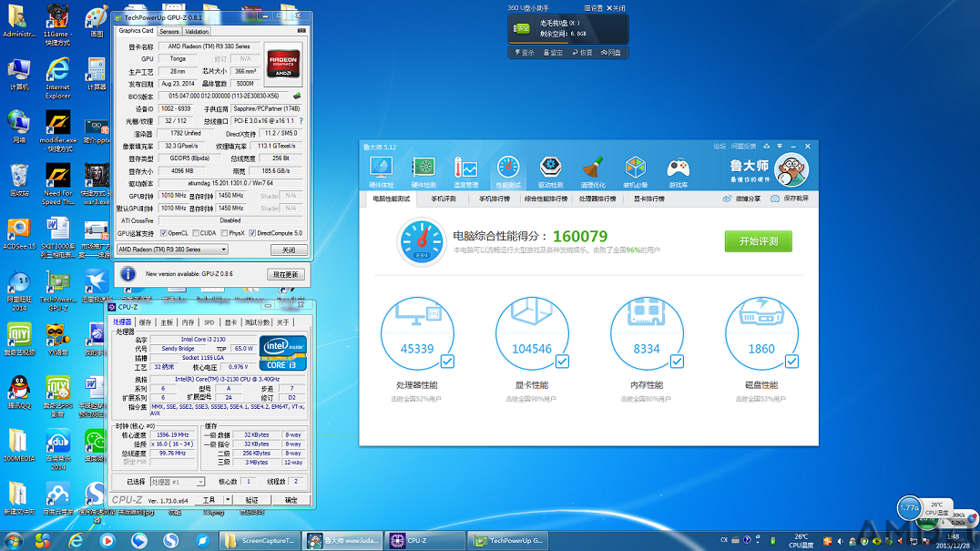Click the Sandy Bridge codename value in CPU-Z

[178, 349]
